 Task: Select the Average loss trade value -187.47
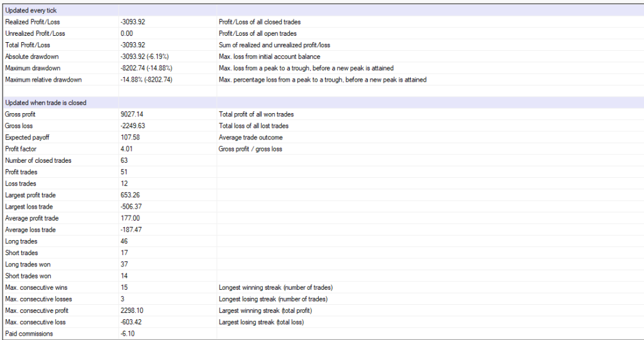pos(131,230)
